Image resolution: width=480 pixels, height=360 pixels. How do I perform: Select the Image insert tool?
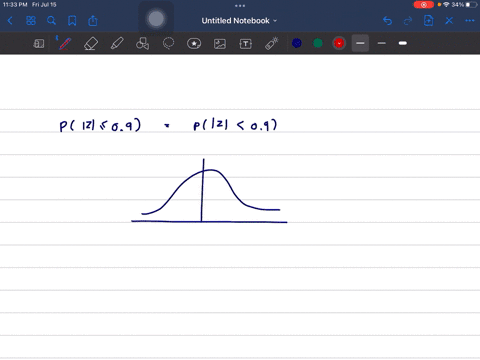[220, 44]
